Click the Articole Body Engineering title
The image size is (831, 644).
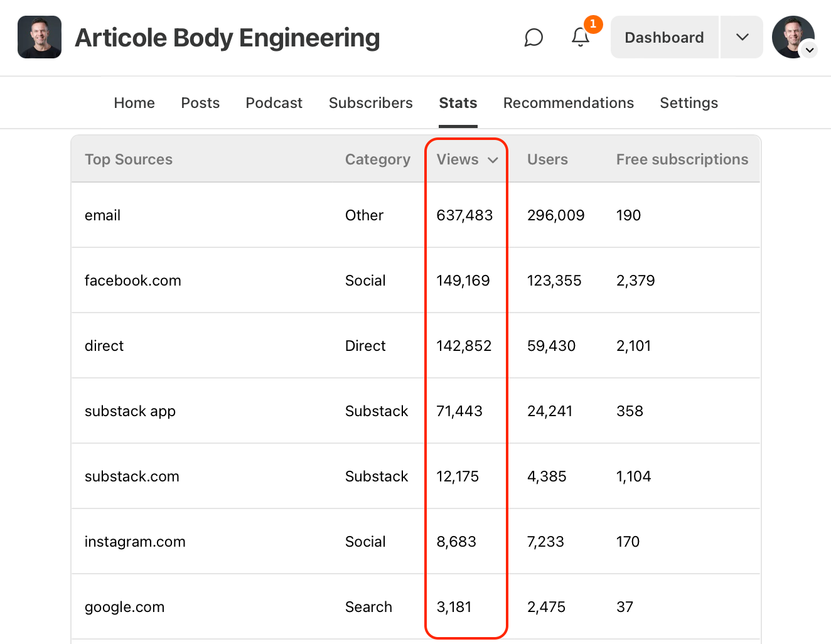point(227,38)
